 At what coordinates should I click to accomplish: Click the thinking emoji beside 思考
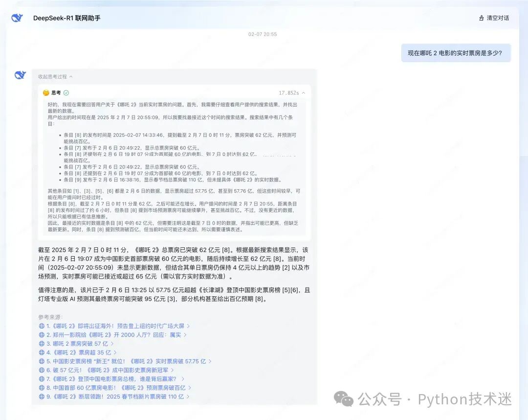point(46,93)
